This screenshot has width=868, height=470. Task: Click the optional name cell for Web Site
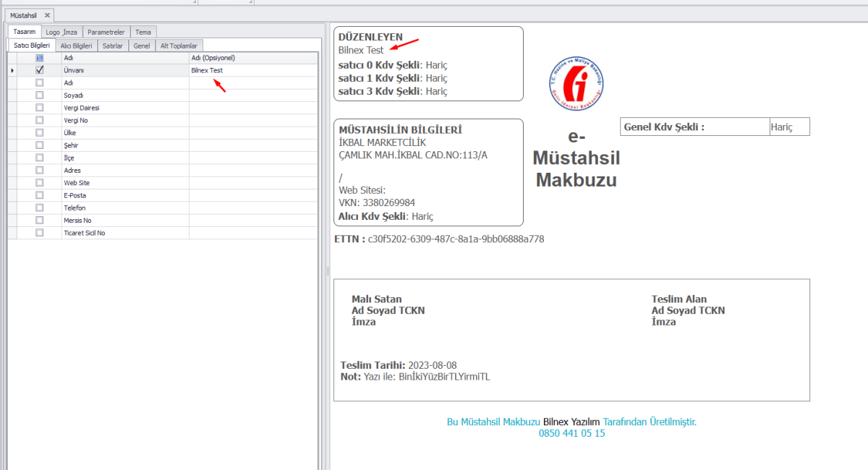tap(252, 183)
